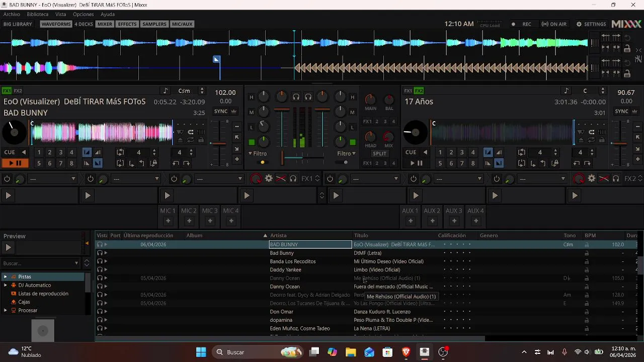Viewport: 644px width, 362px height.
Task: Open first effect selector dropdown in FX1
Action: pyautogui.click(x=52, y=178)
